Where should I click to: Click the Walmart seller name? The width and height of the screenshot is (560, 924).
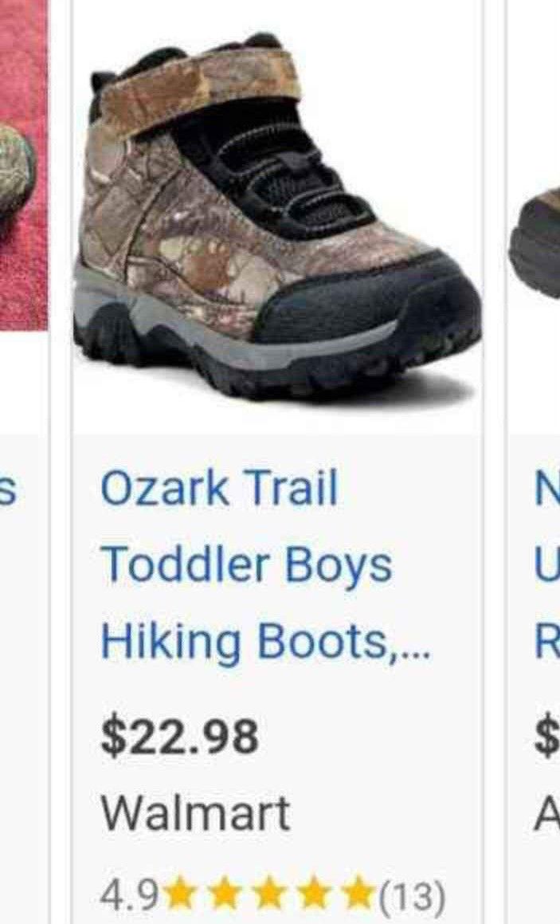[x=195, y=813]
